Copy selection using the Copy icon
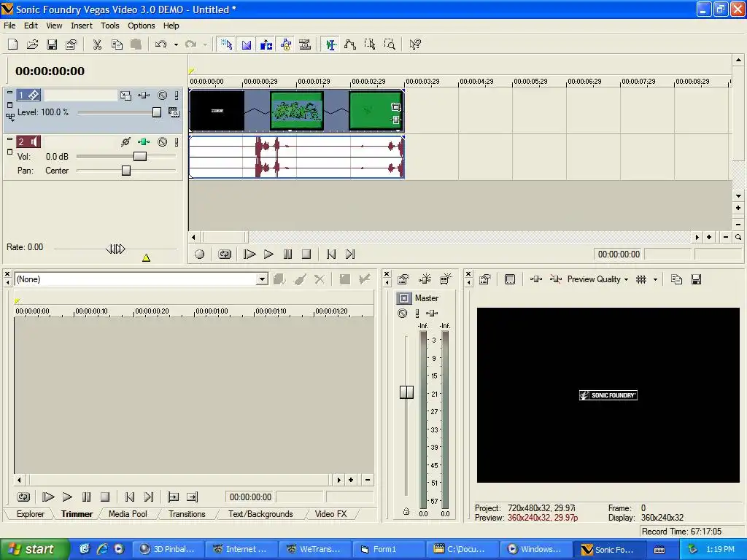747x560 pixels. point(117,44)
